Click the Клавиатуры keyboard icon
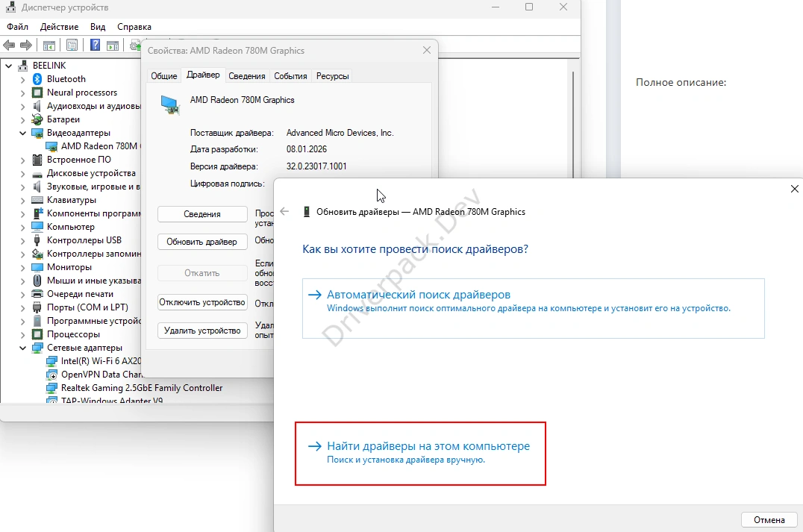This screenshot has height=532, width=803. (37, 200)
